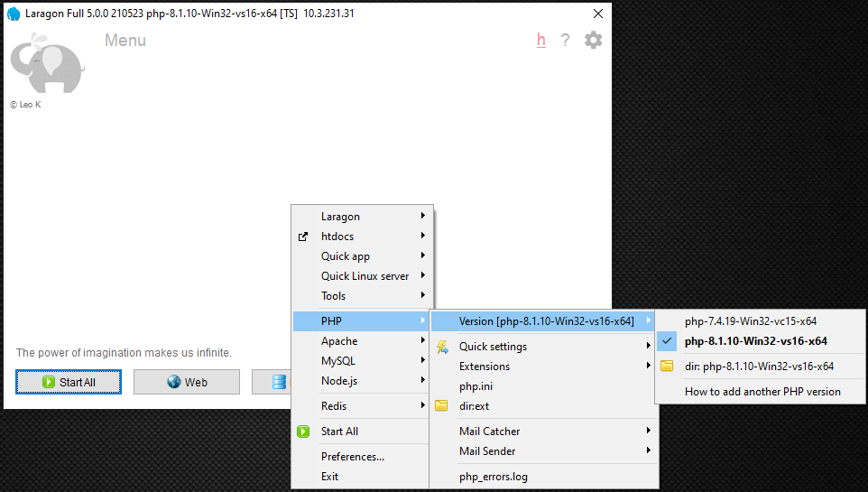Expand the MySQL submenu arrow
Viewport: 868px width, 492px height.
[423, 360]
